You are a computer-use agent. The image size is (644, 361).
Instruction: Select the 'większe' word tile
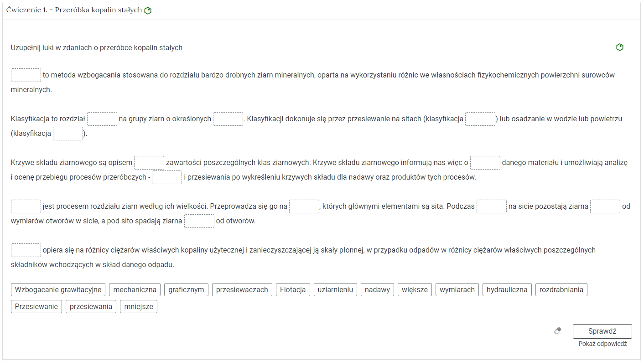415,290
